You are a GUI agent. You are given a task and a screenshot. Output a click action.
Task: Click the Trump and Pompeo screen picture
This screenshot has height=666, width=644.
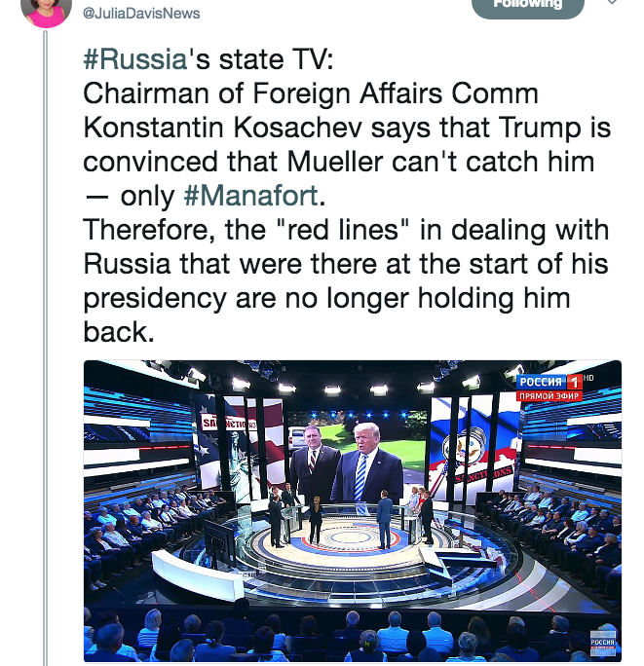[x=357, y=457]
